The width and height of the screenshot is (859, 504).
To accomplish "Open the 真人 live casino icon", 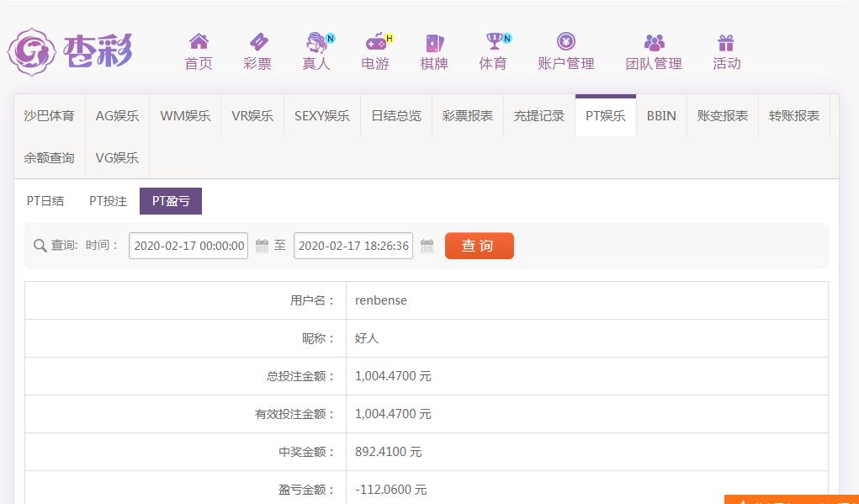I will coord(317,42).
